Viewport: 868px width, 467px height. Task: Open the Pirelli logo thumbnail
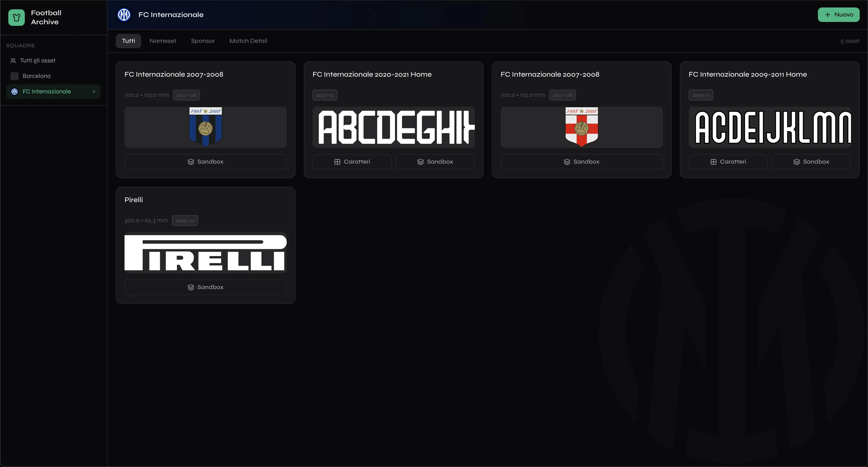[206, 253]
